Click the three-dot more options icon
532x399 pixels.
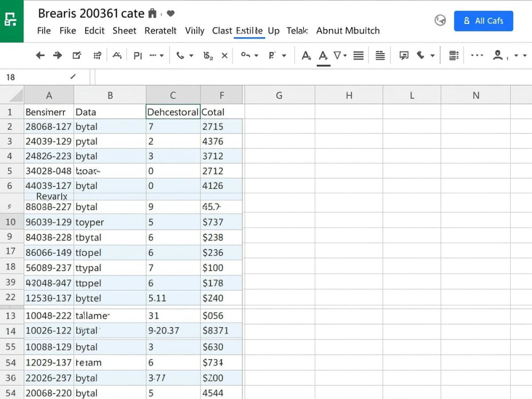pos(477,55)
